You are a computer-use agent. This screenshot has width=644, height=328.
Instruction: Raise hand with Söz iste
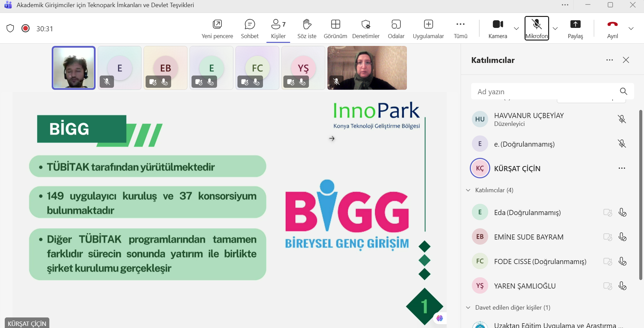click(307, 29)
